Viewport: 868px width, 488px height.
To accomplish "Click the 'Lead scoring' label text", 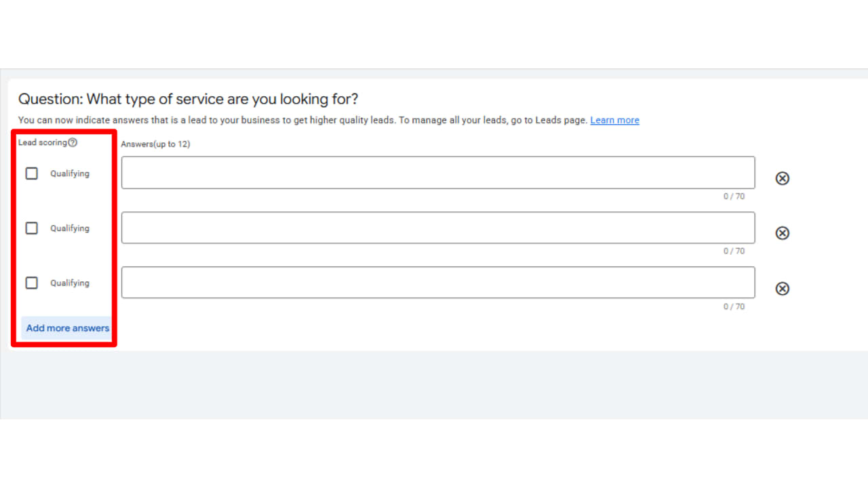I will (x=43, y=142).
